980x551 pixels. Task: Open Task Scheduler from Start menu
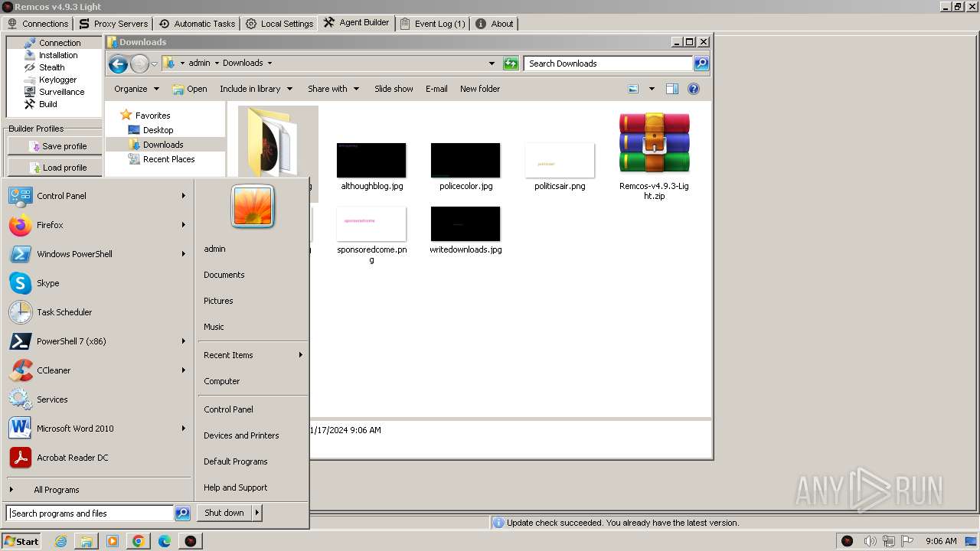tap(97, 312)
